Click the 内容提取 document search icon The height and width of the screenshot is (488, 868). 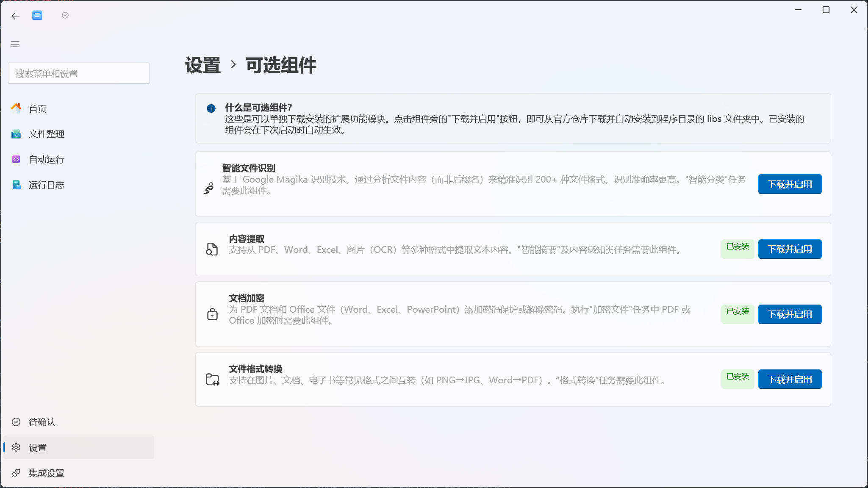pos(212,249)
